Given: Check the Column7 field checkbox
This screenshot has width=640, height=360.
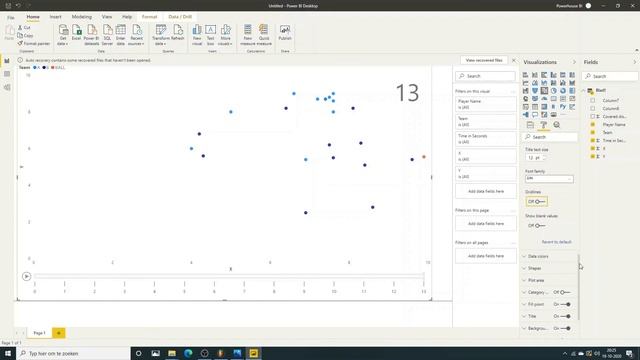Looking at the screenshot, I should pyautogui.click(x=593, y=100).
